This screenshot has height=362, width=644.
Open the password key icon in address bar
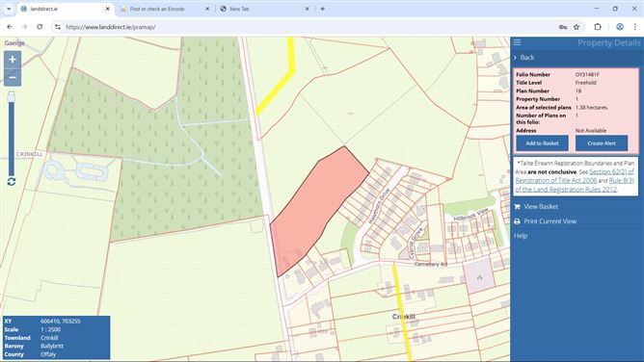563,27
